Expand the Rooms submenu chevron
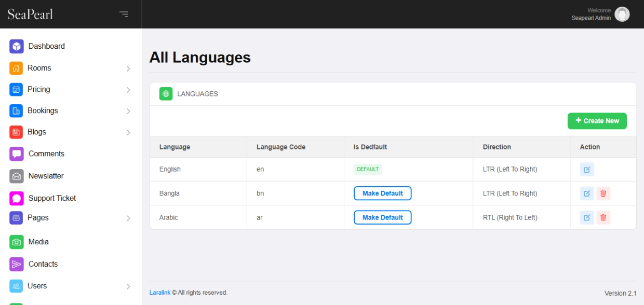Viewport: 644px width, 305px height. (x=128, y=68)
